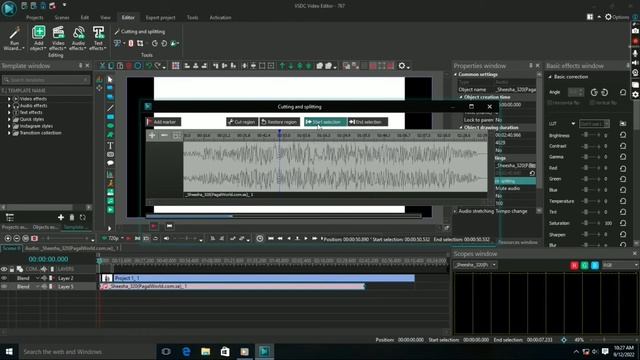Click the End selection button
Screen dimensions: 640x360
(367, 122)
